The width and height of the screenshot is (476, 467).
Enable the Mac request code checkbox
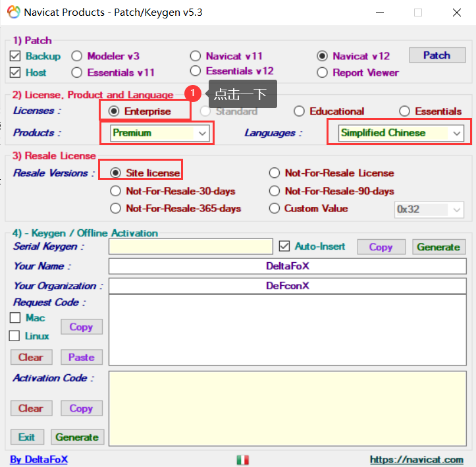(x=15, y=318)
